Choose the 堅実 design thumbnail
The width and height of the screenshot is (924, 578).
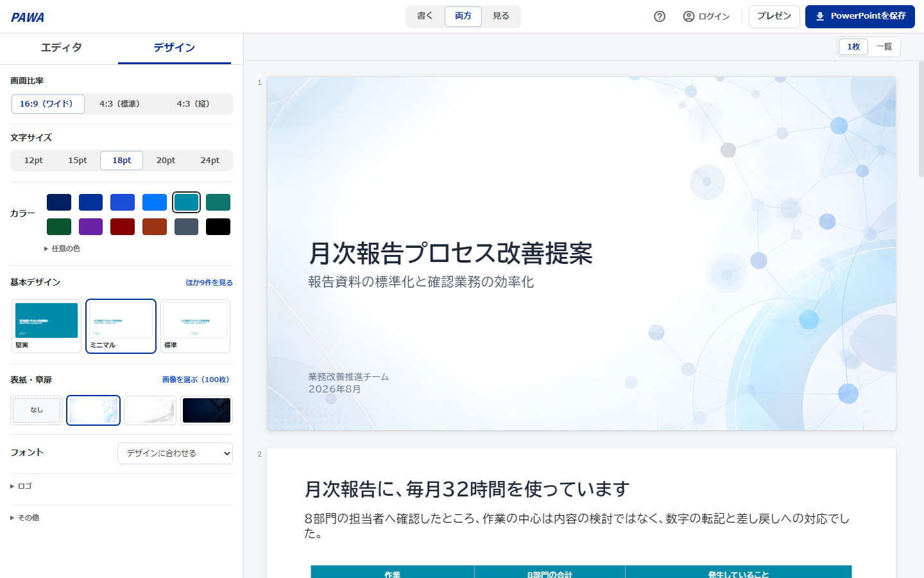[x=46, y=326]
